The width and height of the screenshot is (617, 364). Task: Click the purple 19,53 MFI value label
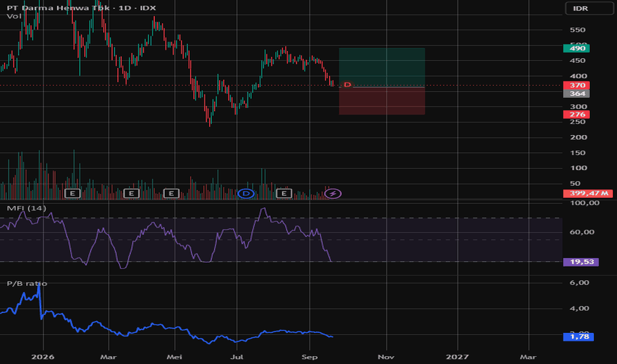[581, 261]
